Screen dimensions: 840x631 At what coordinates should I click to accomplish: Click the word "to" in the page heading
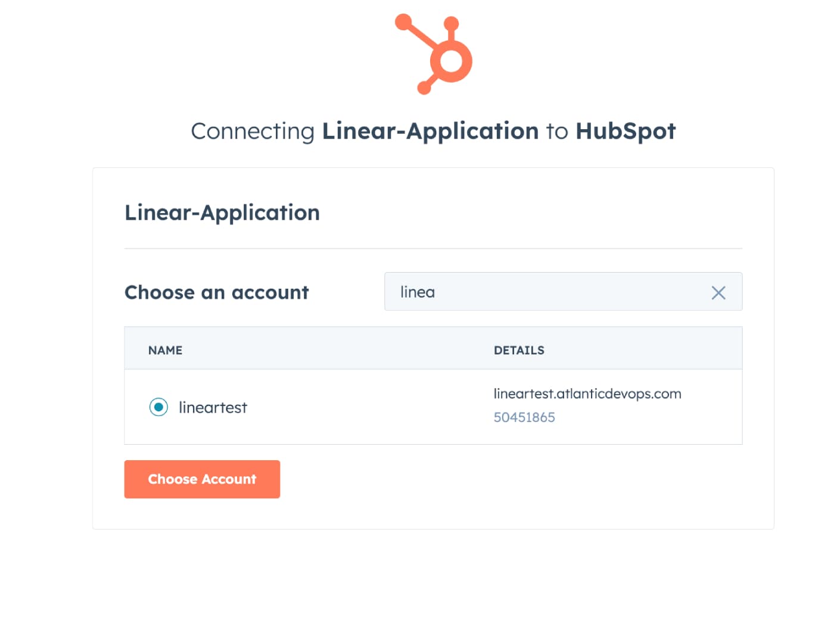[x=557, y=131]
